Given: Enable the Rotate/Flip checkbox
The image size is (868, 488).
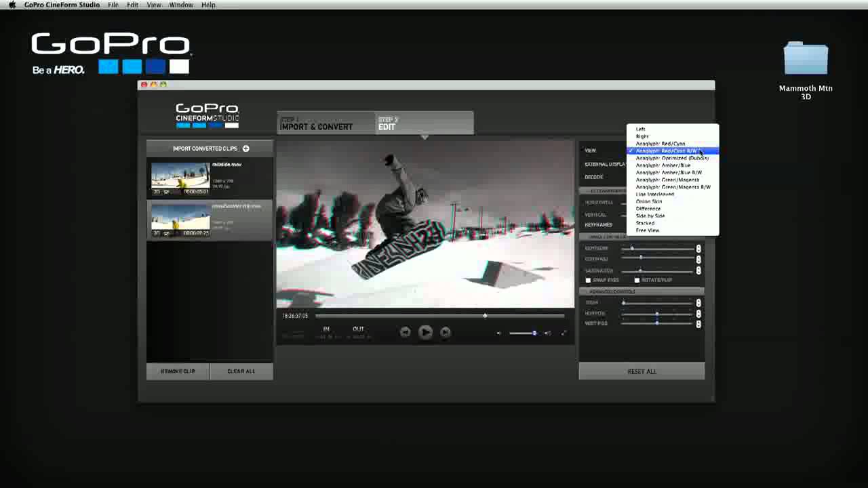Looking at the screenshot, I should point(637,280).
